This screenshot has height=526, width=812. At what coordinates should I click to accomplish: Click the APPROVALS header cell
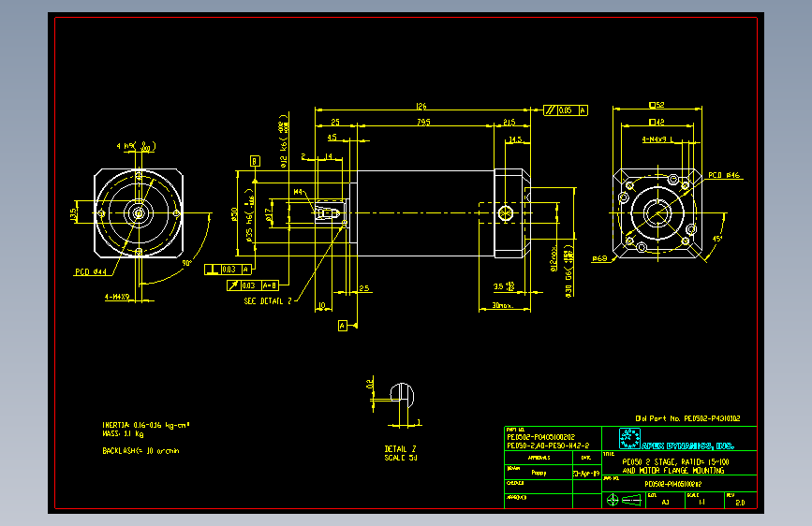coord(539,458)
